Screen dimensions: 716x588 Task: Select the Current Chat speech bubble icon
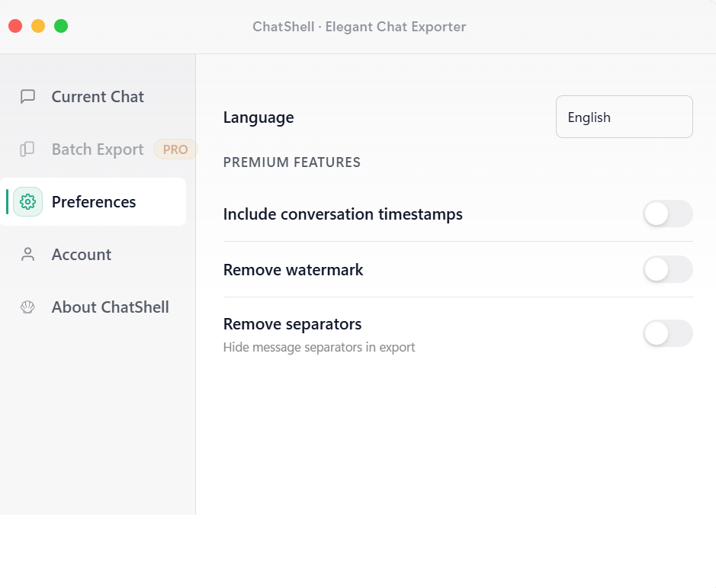click(27, 97)
